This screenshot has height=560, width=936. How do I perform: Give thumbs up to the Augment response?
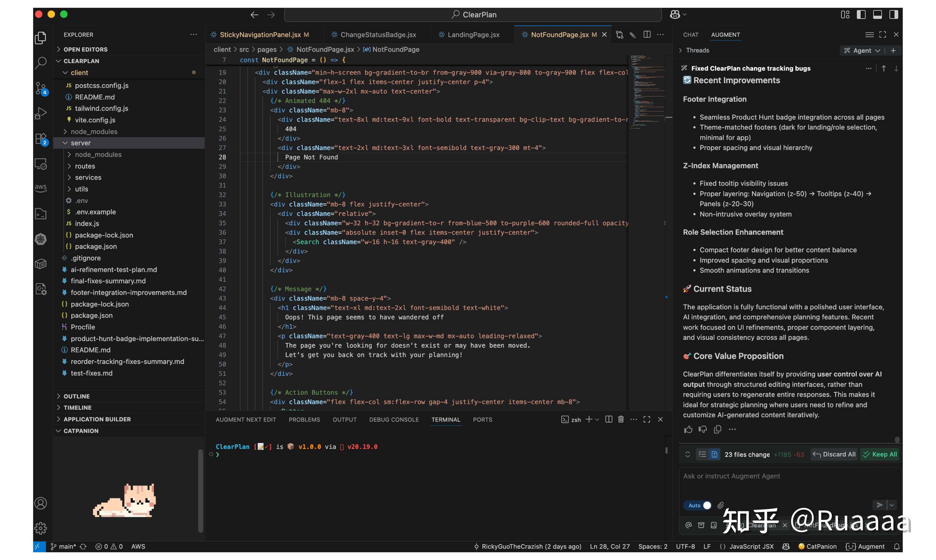tap(688, 429)
